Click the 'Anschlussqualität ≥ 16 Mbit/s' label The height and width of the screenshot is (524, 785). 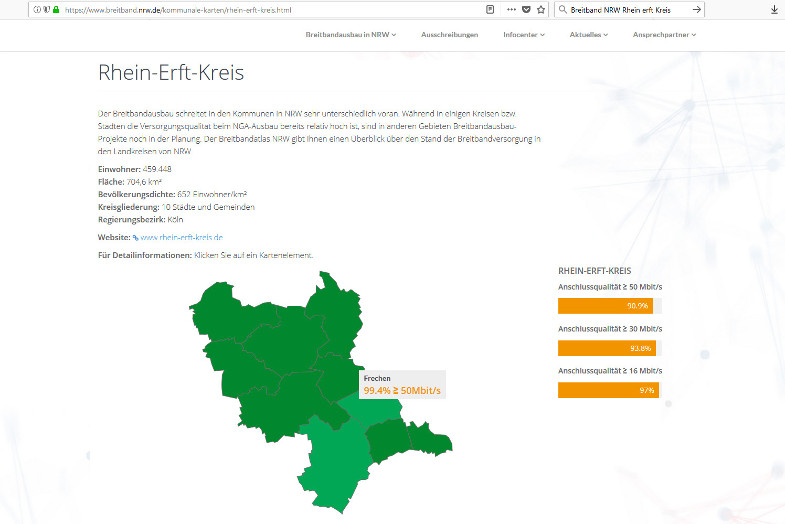(610, 371)
